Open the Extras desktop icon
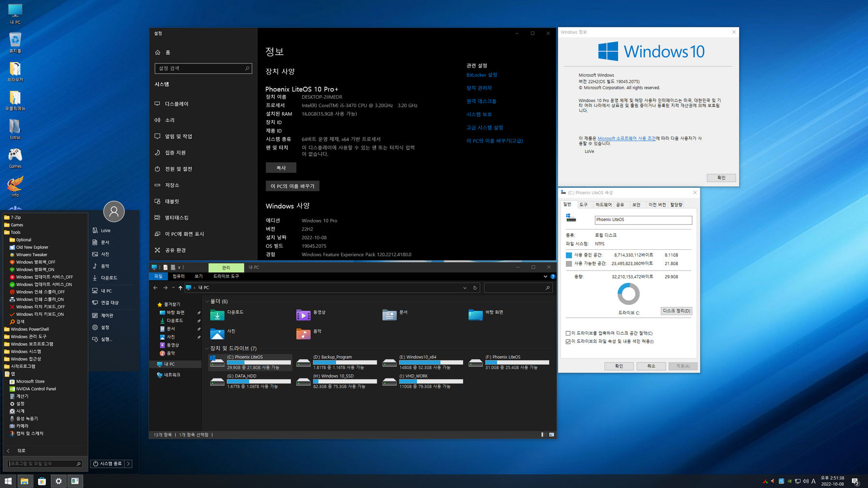Image resolution: width=868 pixels, height=488 pixels. [x=15, y=129]
